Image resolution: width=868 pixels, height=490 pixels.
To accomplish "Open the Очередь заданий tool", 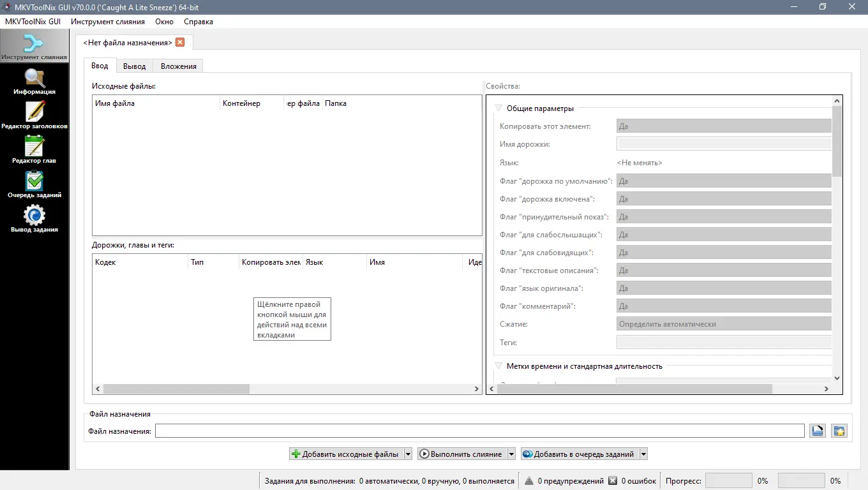I will (34, 184).
